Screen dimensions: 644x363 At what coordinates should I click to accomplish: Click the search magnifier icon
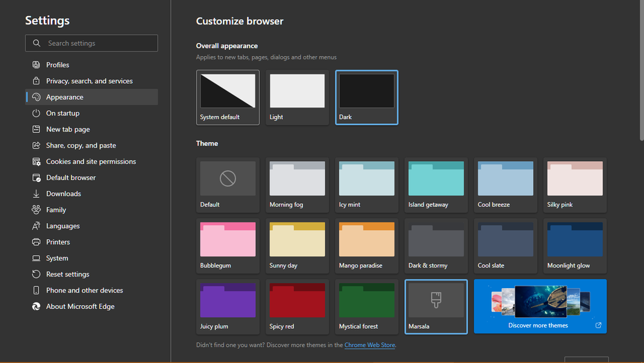point(37,43)
